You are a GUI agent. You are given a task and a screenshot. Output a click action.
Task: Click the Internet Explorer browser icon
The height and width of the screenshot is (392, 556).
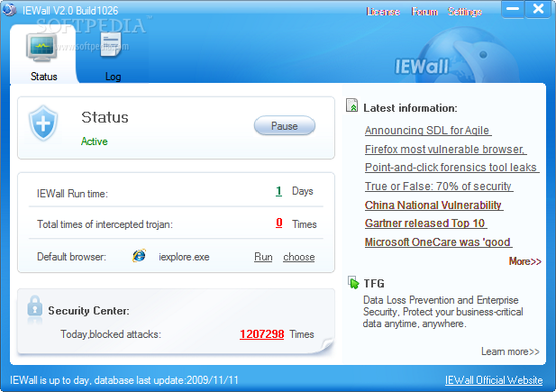(x=139, y=255)
